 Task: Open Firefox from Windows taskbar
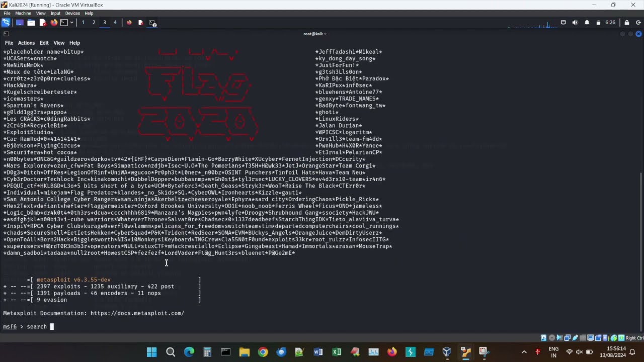392,352
